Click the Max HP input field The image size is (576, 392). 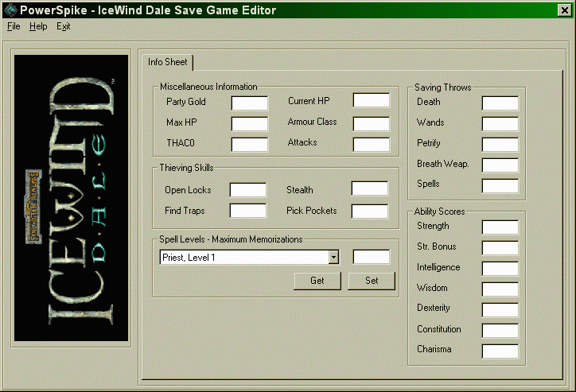pyautogui.click(x=250, y=124)
